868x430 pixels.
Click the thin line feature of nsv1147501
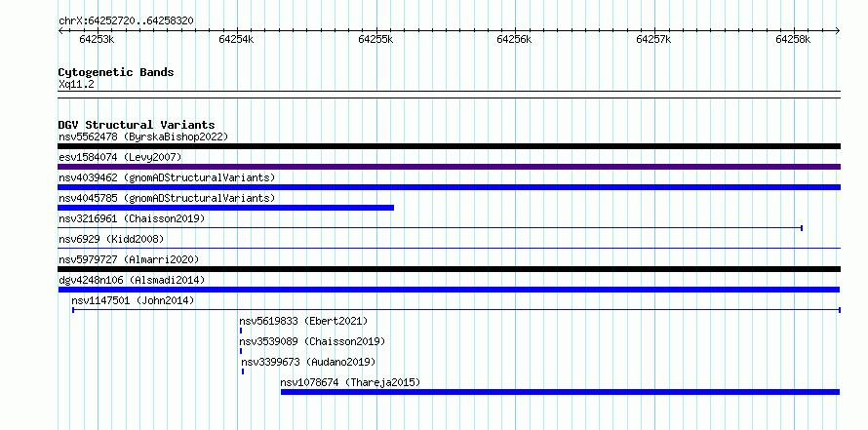pyautogui.click(x=456, y=310)
